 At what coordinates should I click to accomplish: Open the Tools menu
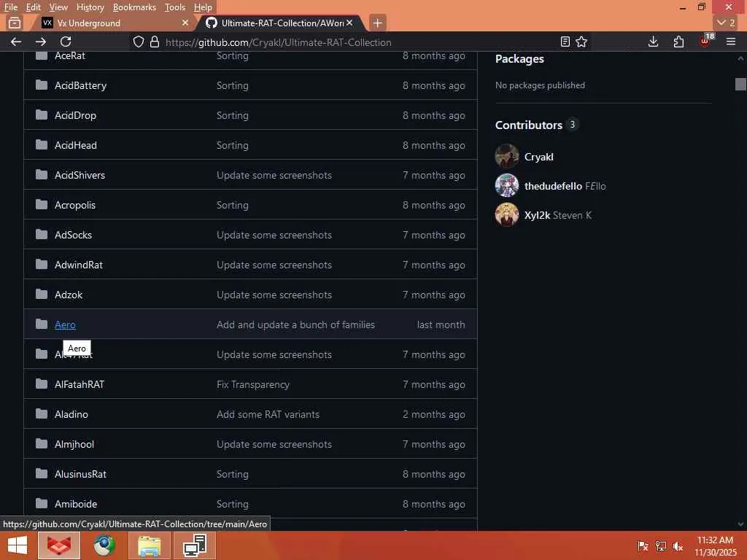[175, 7]
